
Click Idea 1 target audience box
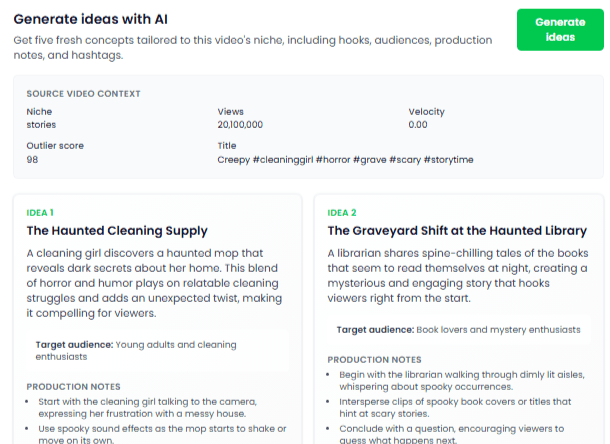[155, 350]
